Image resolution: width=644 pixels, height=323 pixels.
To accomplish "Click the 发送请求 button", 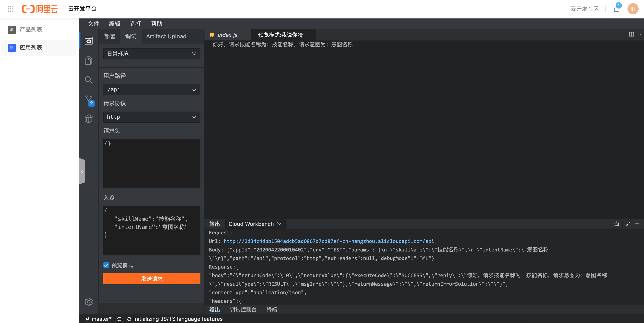I will click(151, 279).
